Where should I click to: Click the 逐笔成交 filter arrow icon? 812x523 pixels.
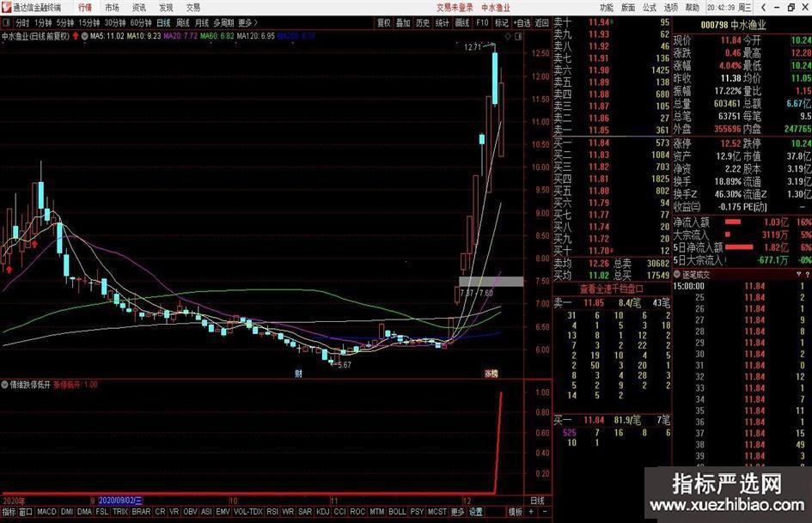tap(798, 275)
